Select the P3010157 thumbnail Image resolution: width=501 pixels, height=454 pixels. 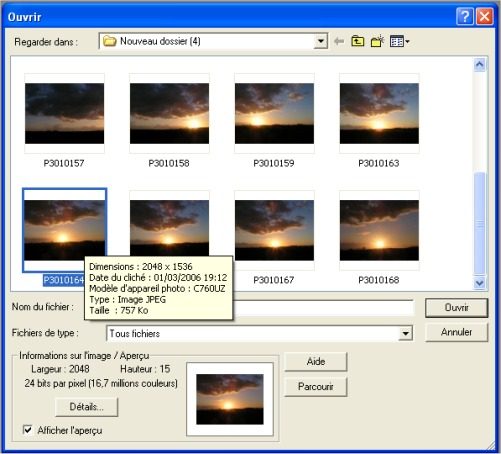64,113
